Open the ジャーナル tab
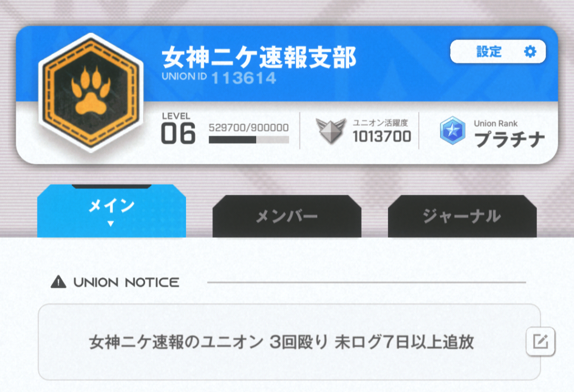This screenshot has height=392, width=574. click(462, 216)
